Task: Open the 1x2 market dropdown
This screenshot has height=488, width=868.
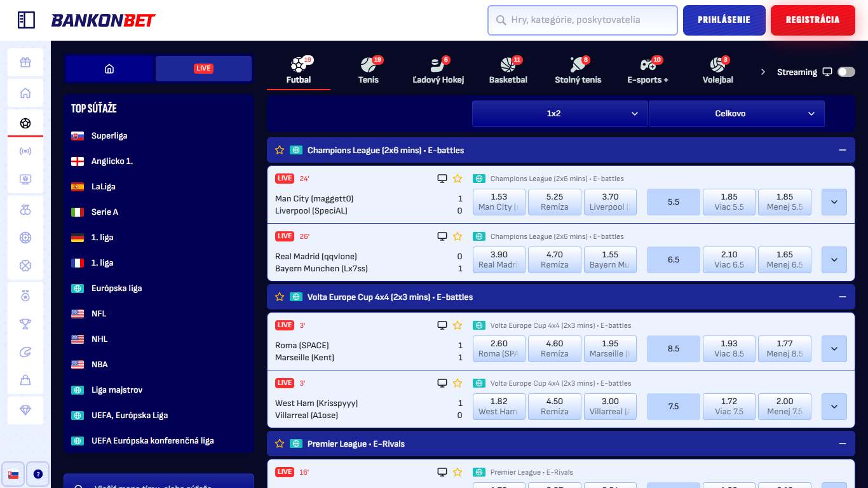Action: tap(559, 113)
